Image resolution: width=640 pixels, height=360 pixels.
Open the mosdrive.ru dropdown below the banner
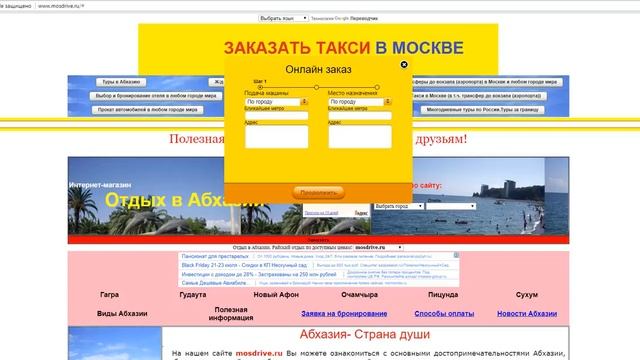coord(378,248)
